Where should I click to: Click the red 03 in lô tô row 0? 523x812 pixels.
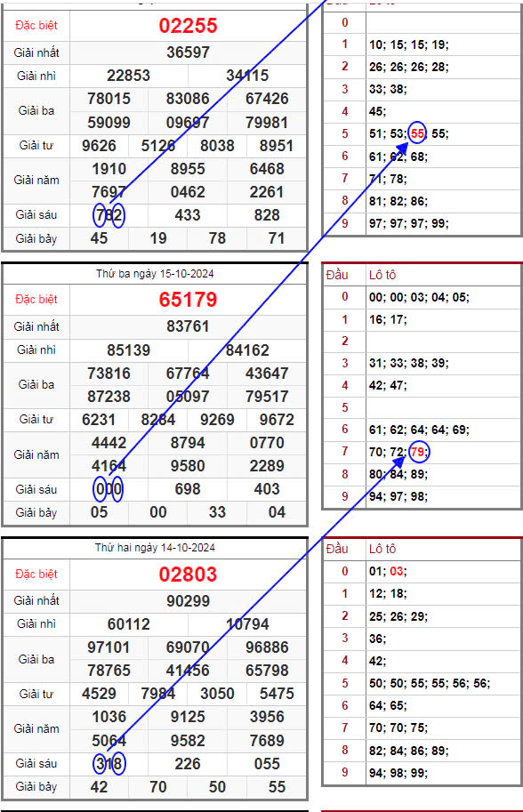click(x=397, y=571)
